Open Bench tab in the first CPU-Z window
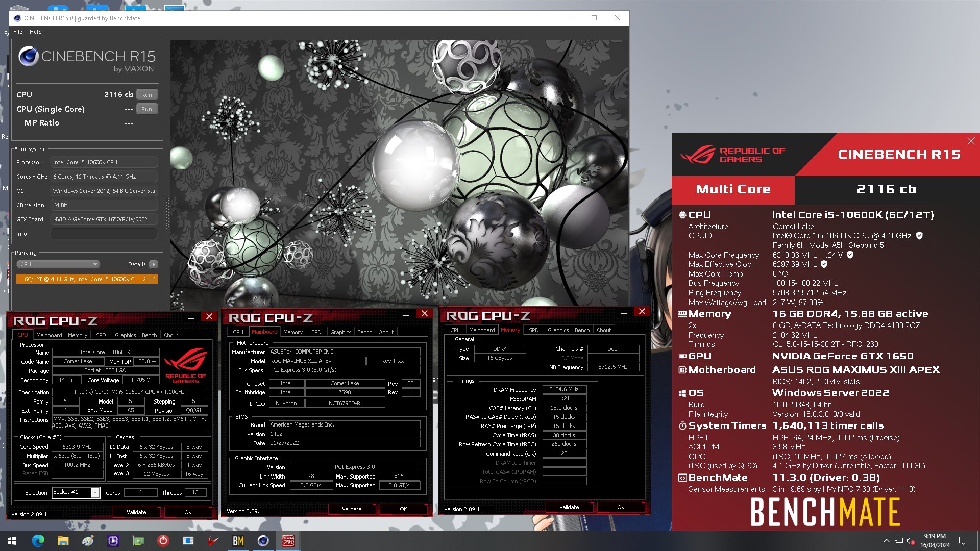Screen dimensions: 980x551 click(149, 335)
